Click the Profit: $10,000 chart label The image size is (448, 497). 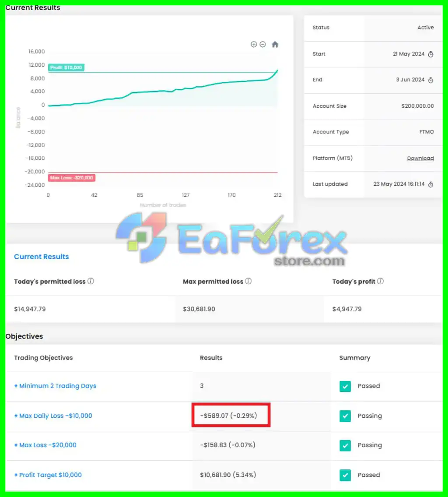click(66, 67)
